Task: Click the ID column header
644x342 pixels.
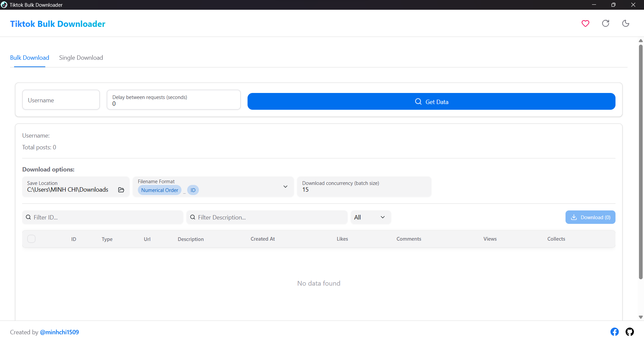Action: [74, 239]
